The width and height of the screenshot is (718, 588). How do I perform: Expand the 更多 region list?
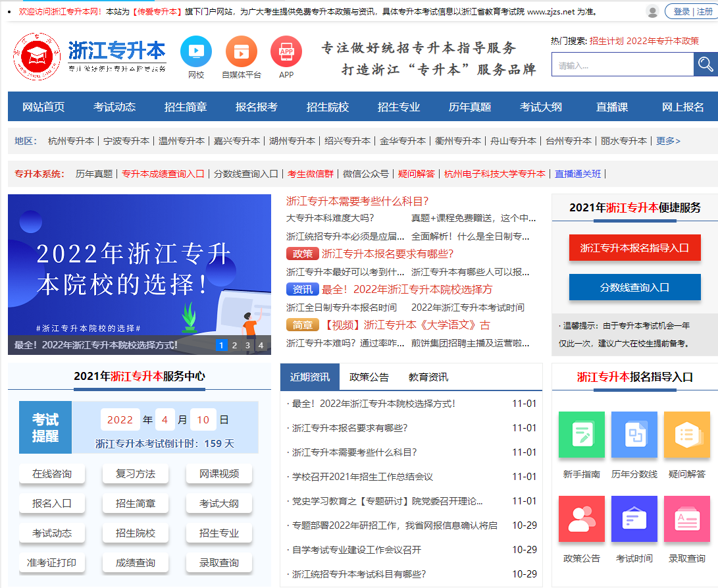667,141
